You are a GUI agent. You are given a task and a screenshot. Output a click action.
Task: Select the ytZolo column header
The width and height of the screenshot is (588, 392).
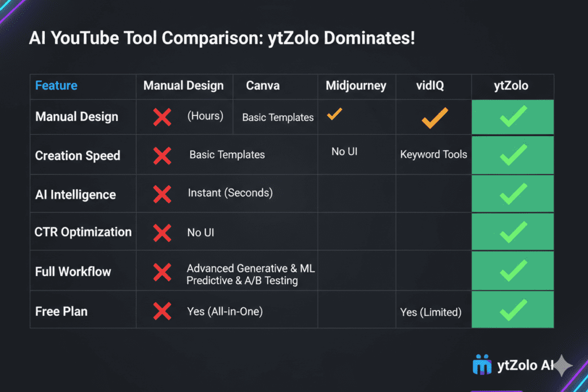coord(513,86)
